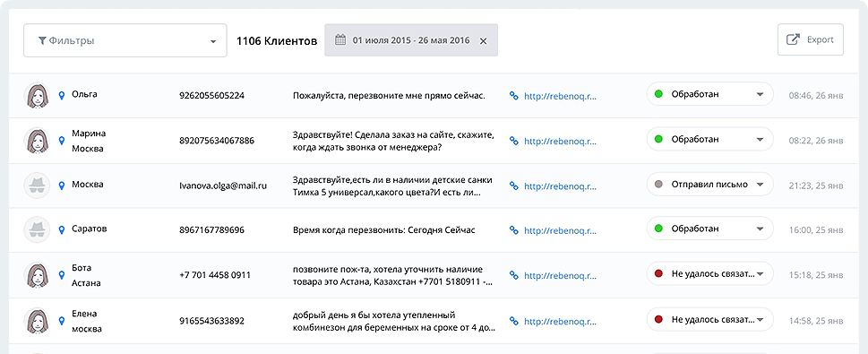The image size is (868, 354).
Task: Click the link icon in the Саратов row
Action: coord(513,229)
